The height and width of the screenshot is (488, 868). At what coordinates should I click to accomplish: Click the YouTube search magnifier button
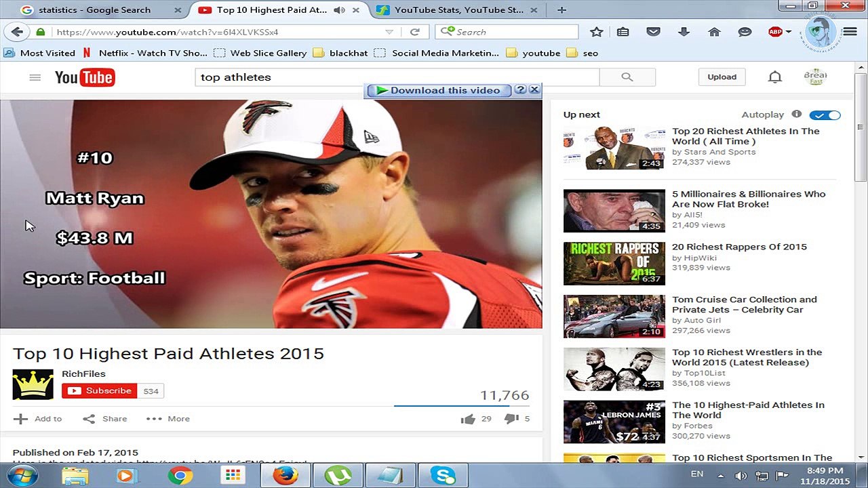[x=627, y=77]
